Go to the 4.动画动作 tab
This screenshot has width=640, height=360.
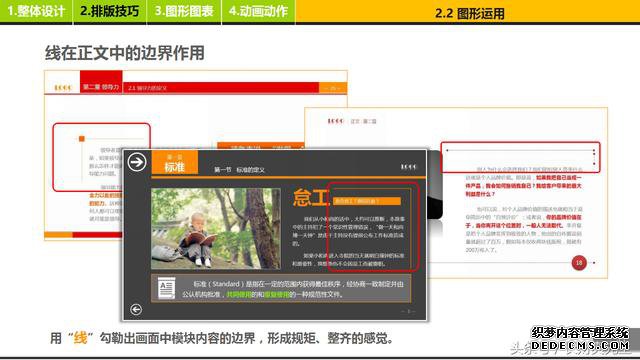point(258,11)
